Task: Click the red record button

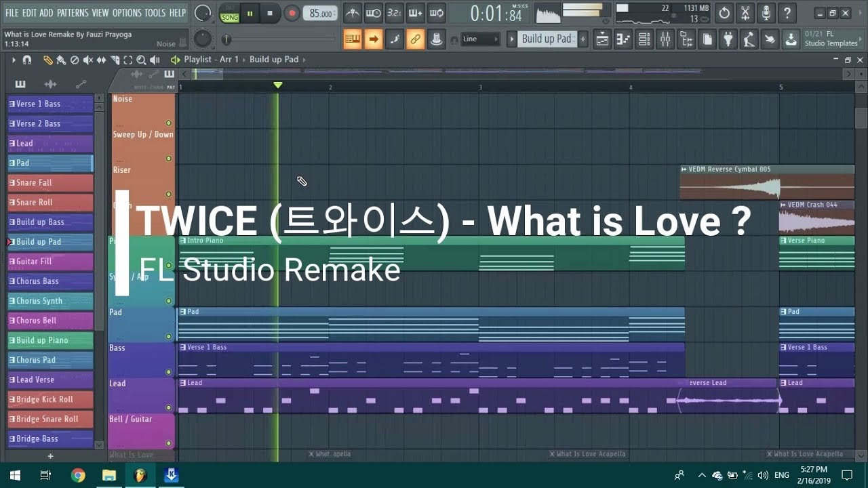Action: click(292, 13)
